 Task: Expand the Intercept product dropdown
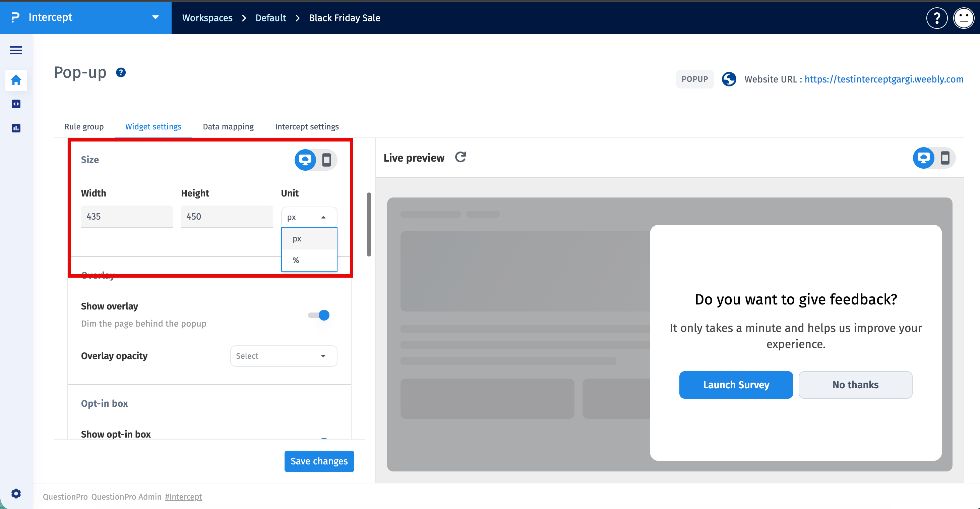point(156,17)
